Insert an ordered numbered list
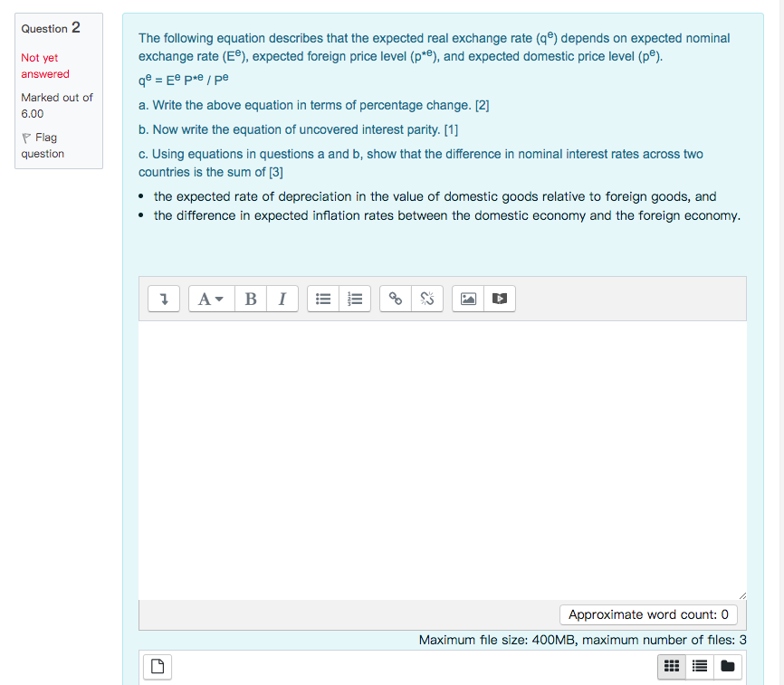This screenshot has width=784, height=685. tap(355, 299)
